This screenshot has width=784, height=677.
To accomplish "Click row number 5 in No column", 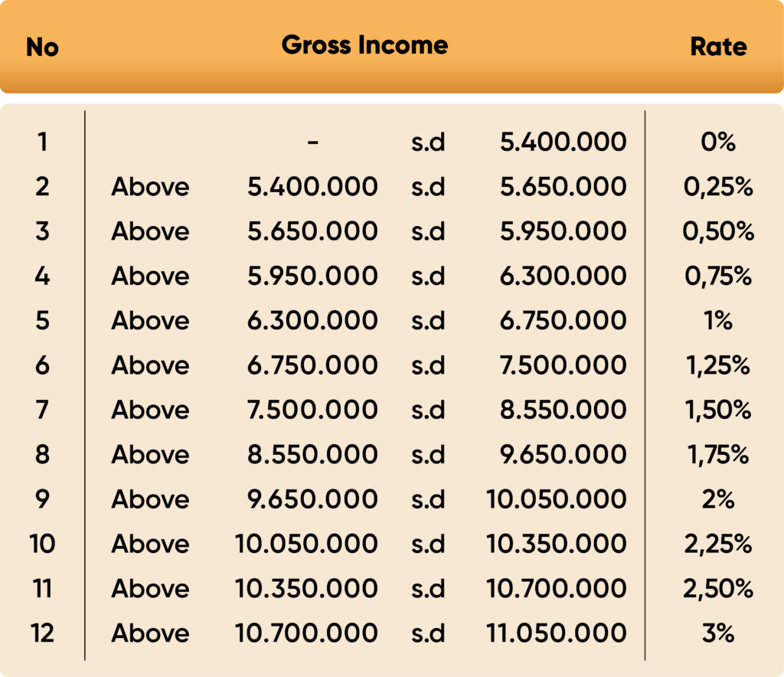I will [x=42, y=321].
